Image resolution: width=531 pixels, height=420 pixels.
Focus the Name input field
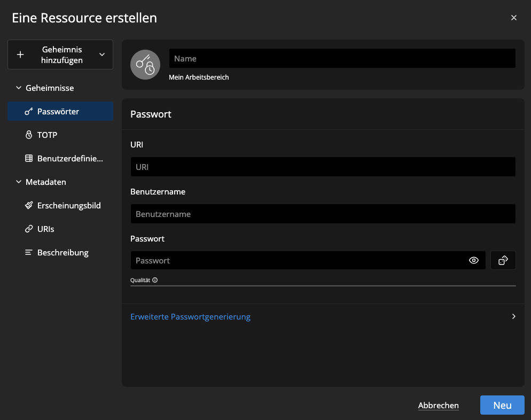pyautogui.click(x=342, y=58)
